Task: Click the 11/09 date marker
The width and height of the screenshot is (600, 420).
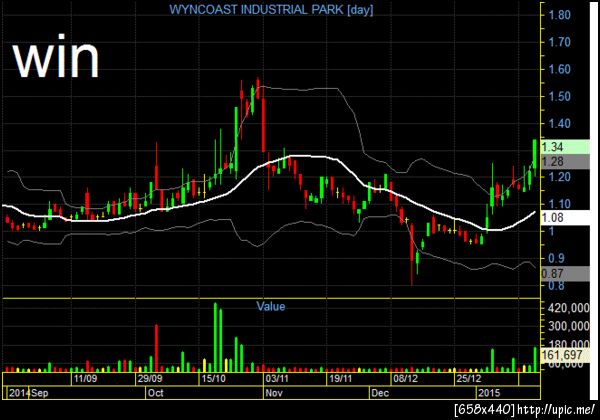Action: pos(85,379)
